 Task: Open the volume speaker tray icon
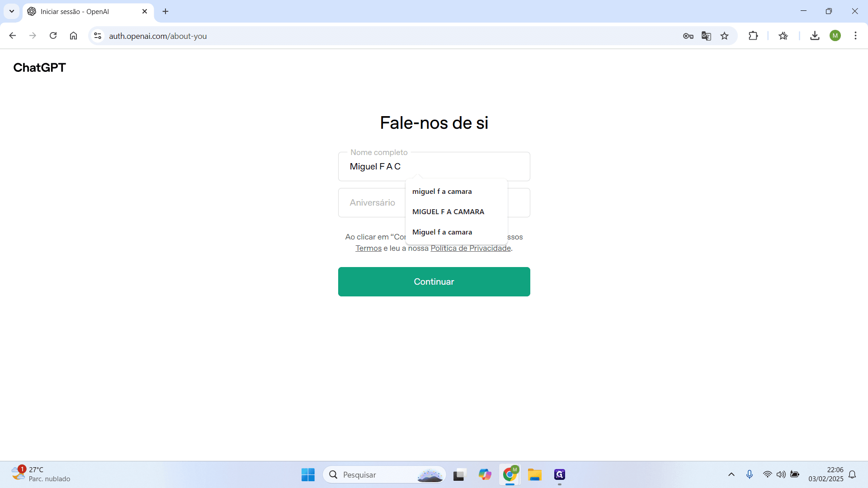[x=781, y=474]
